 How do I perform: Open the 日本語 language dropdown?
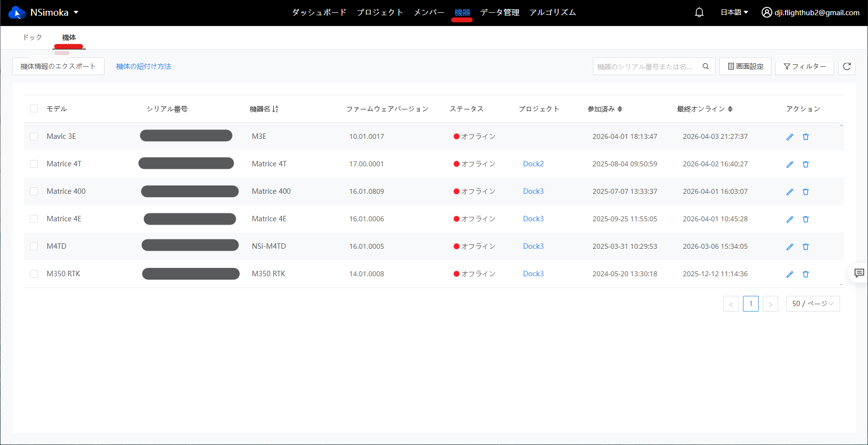coord(734,13)
